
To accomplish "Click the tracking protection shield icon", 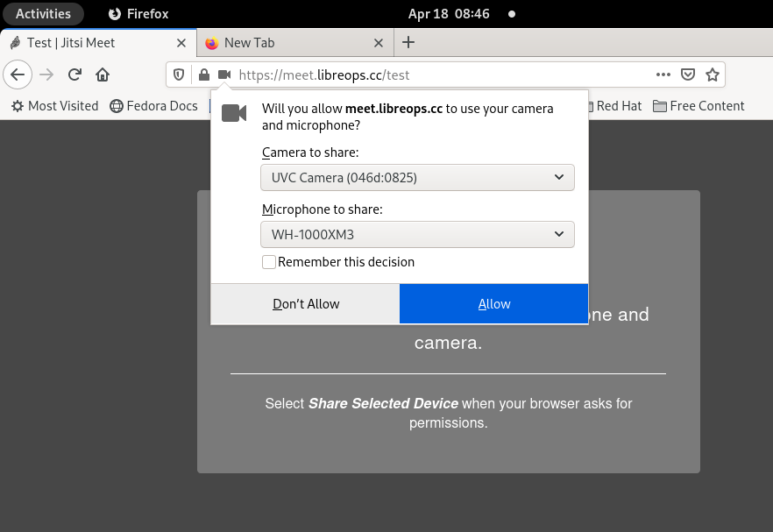I will click(179, 74).
